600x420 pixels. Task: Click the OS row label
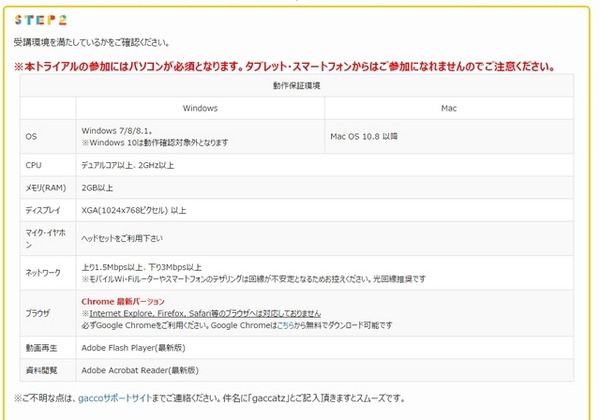click(31, 137)
